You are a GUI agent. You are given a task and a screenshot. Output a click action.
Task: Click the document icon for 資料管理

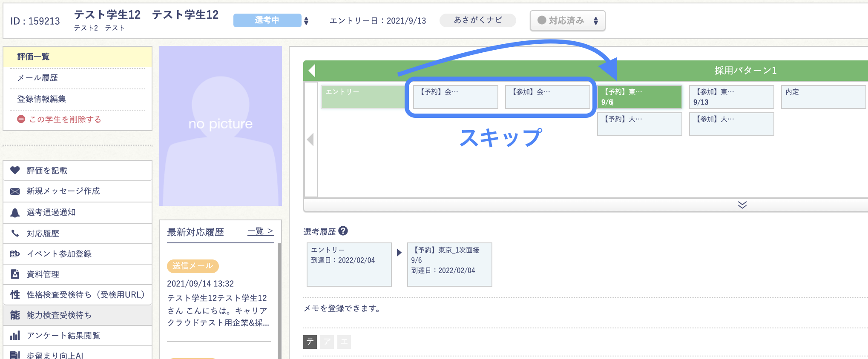coord(15,274)
